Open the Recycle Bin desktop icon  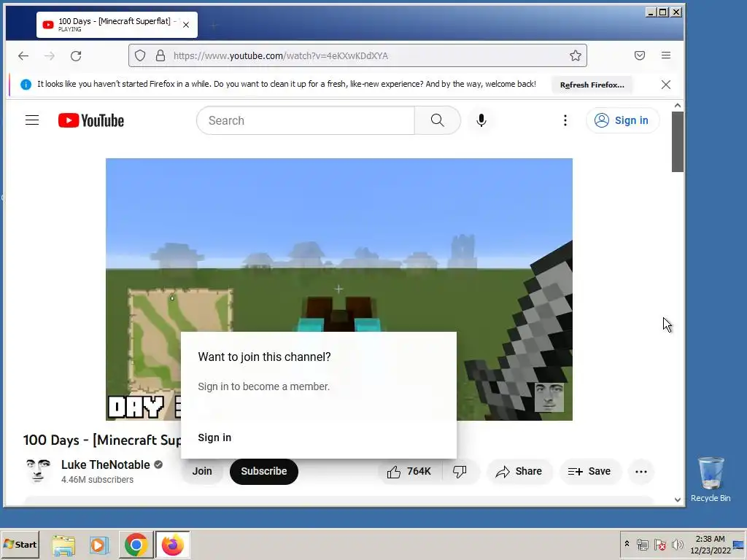pyautogui.click(x=711, y=478)
